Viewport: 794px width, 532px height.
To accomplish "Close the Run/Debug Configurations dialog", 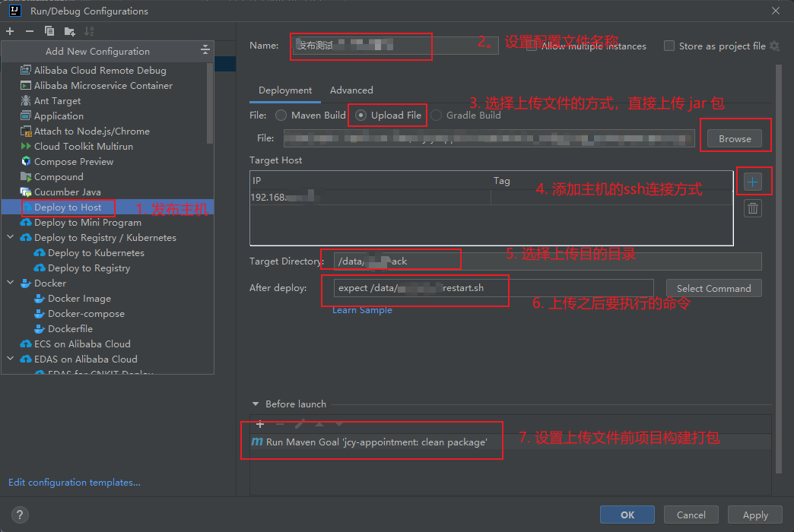I will pyautogui.click(x=776, y=11).
